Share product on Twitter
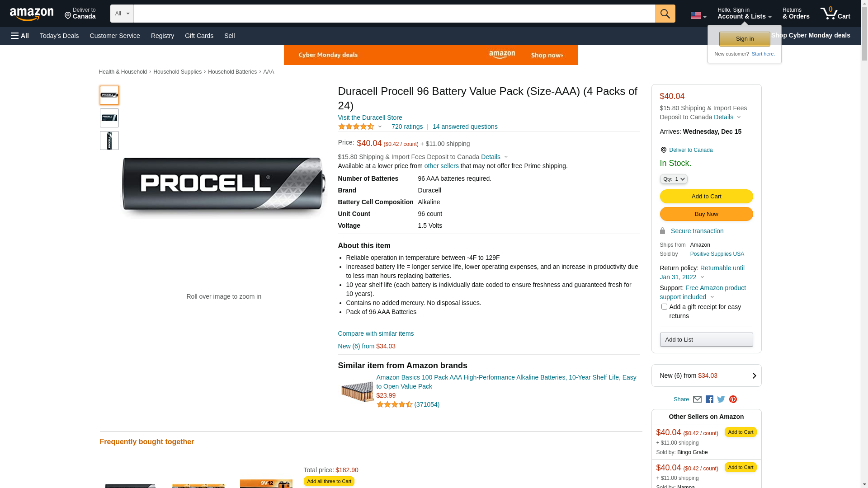Image resolution: width=868 pixels, height=488 pixels. [721, 399]
